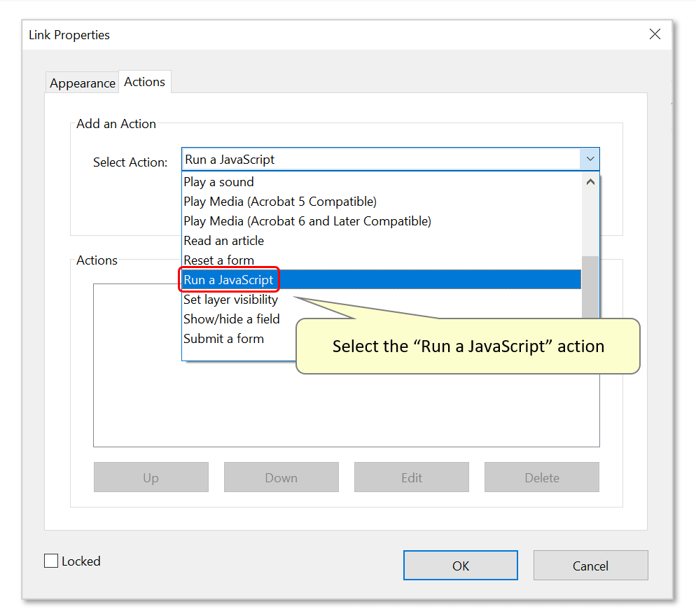
Task: Click the Edit button
Action: click(412, 477)
